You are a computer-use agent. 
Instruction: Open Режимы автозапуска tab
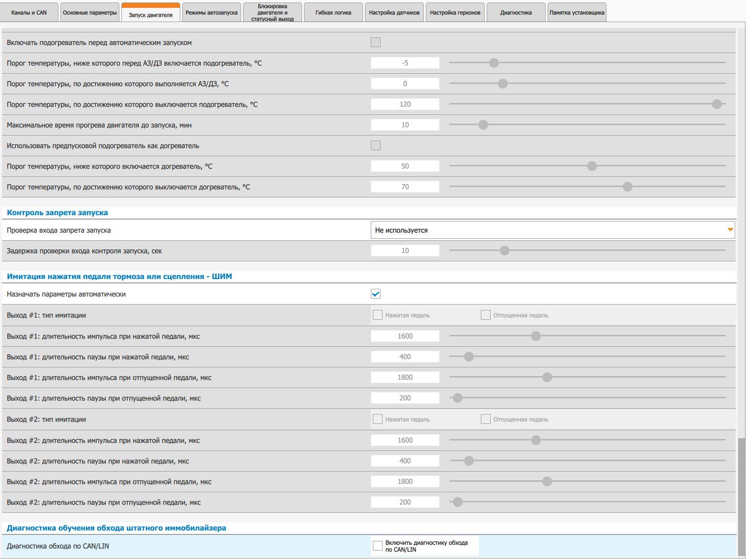pyautogui.click(x=212, y=12)
